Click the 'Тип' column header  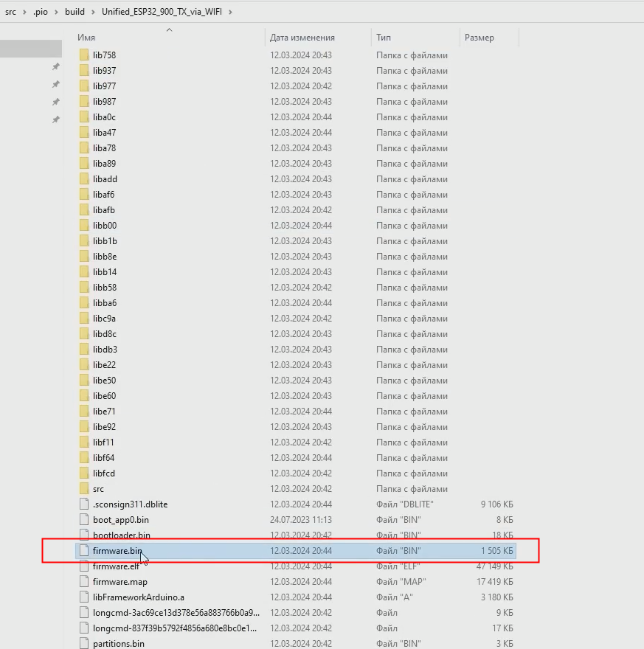[384, 38]
